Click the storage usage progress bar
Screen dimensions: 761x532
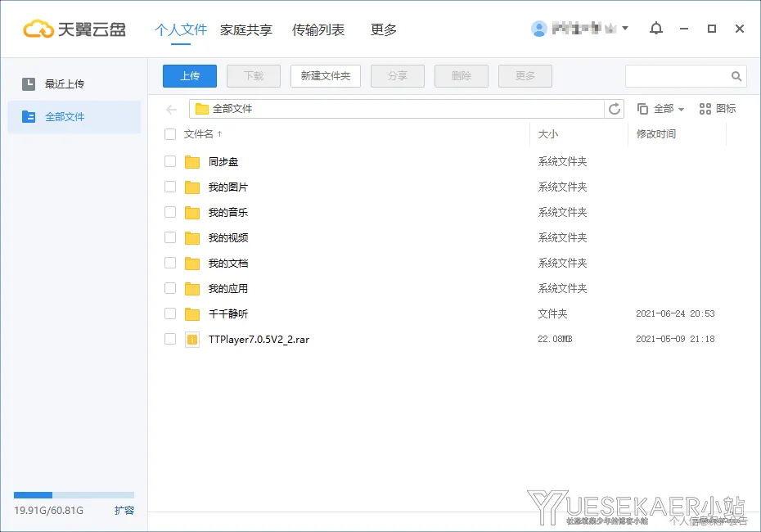coord(74,495)
